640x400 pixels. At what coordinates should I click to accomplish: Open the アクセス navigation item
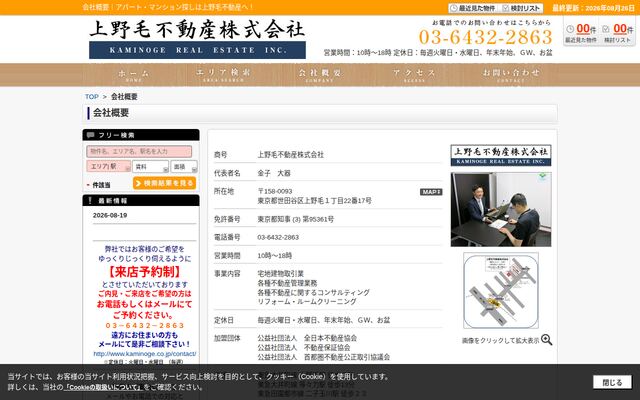(414, 75)
